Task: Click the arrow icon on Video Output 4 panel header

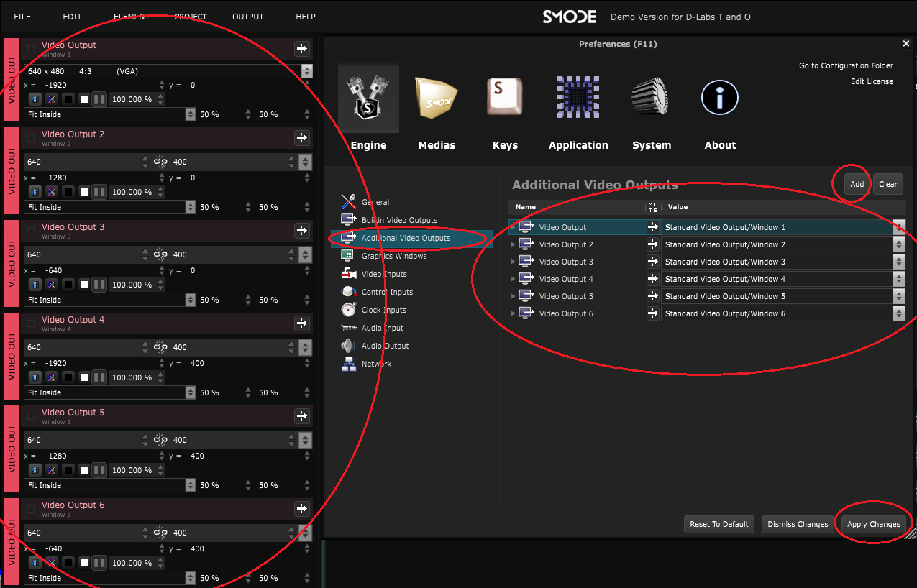Action: pos(301,323)
